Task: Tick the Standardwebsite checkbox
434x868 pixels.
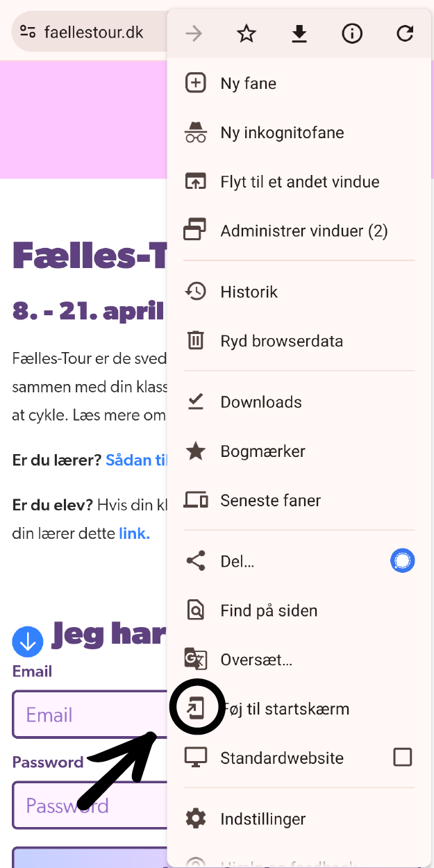Action: pyautogui.click(x=403, y=757)
